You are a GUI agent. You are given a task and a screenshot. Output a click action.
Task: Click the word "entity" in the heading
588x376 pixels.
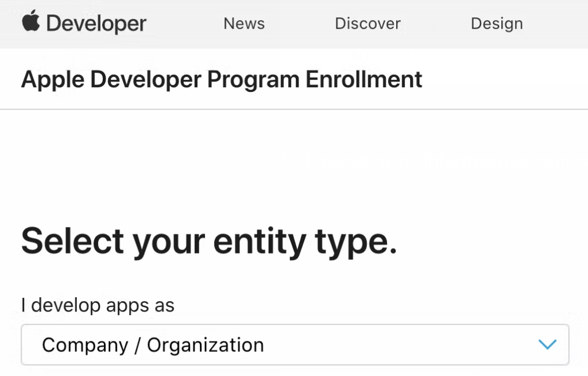pos(260,241)
